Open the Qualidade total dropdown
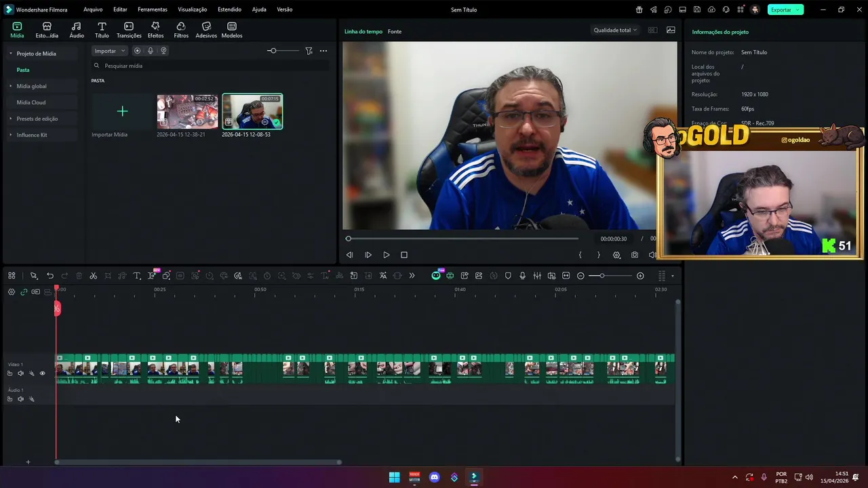 coord(615,30)
